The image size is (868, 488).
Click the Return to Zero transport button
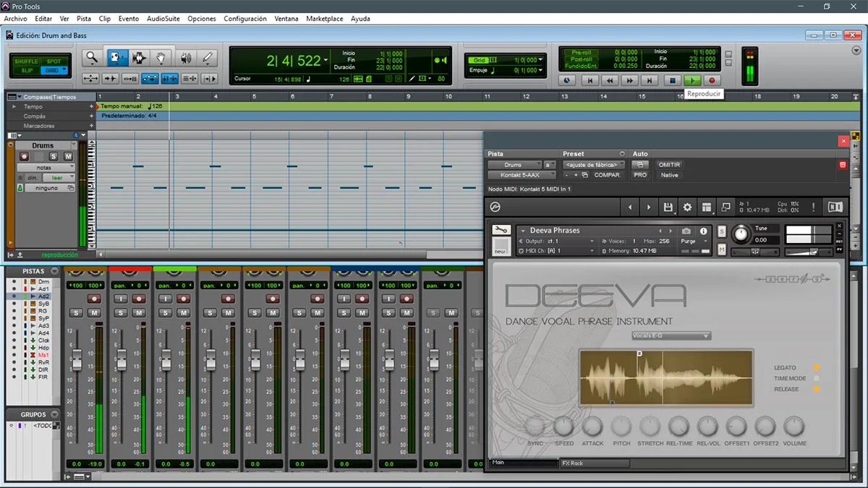tap(590, 81)
